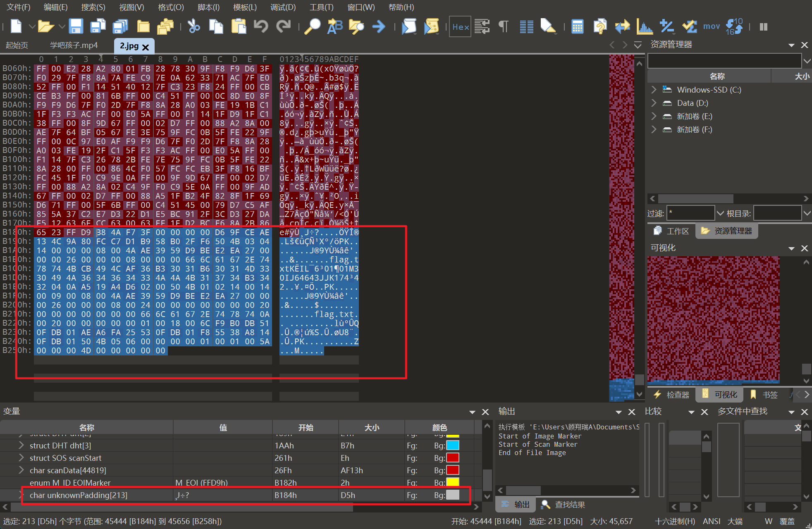Screen dimensions: 812x529
Task: Open the 模板(L) menu
Action: tap(245, 7)
